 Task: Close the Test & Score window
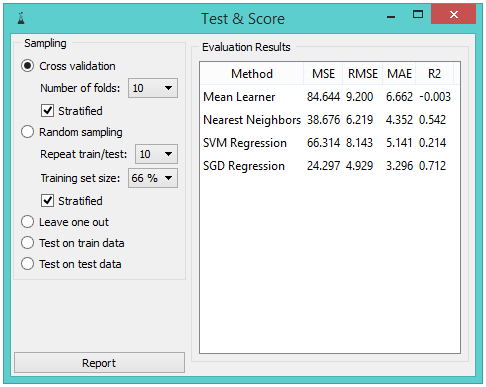(453, 14)
